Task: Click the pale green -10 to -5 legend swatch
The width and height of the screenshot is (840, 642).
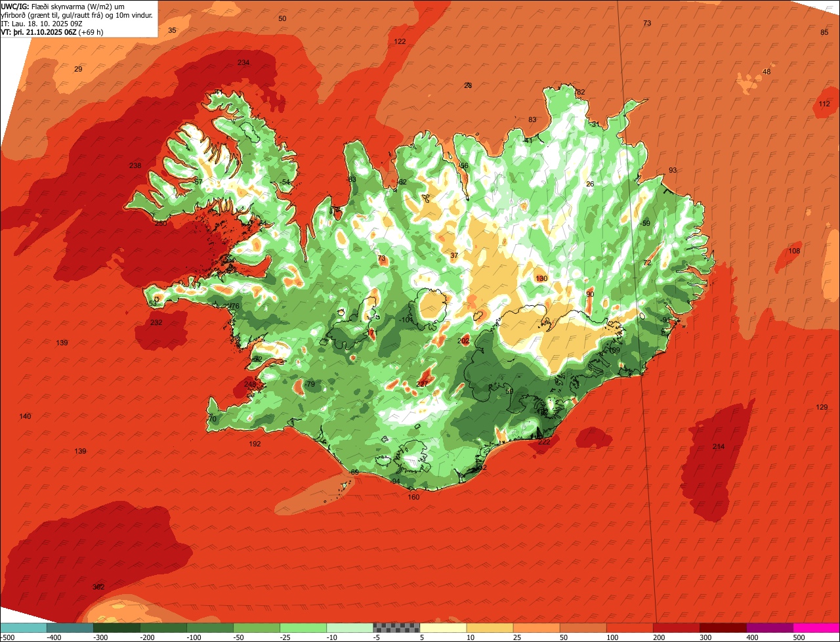Action: pos(350,628)
